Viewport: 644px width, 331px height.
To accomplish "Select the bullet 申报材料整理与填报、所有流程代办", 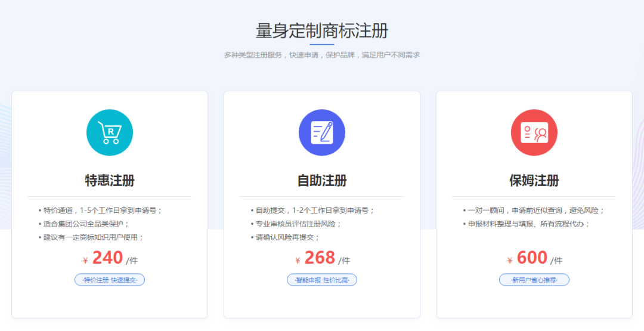I will (x=528, y=224).
